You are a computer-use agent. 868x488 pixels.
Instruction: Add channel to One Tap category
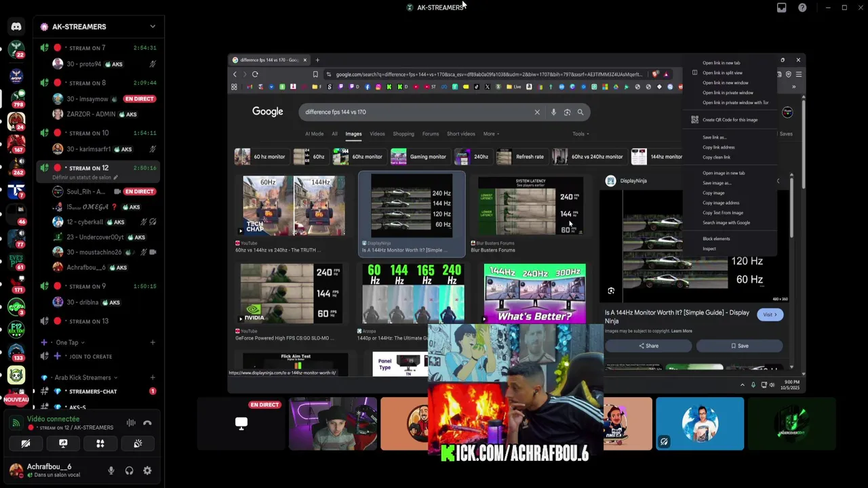point(153,342)
